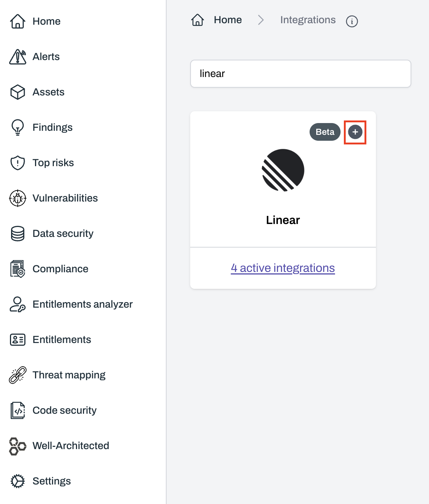The height and width of the screenshot is (504, 429).
Task: Add a new Linear integration
Action: point(355,132)
